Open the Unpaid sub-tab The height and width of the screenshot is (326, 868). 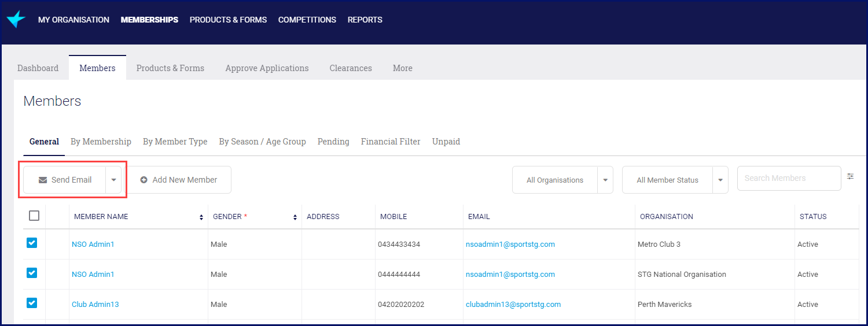(446, 142)
